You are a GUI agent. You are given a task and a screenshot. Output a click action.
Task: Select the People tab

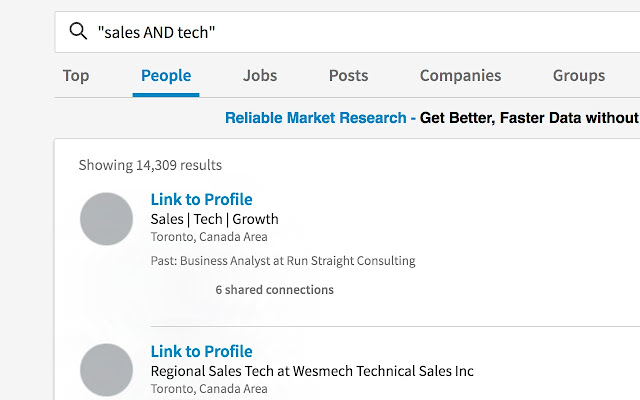pos(166,75)
